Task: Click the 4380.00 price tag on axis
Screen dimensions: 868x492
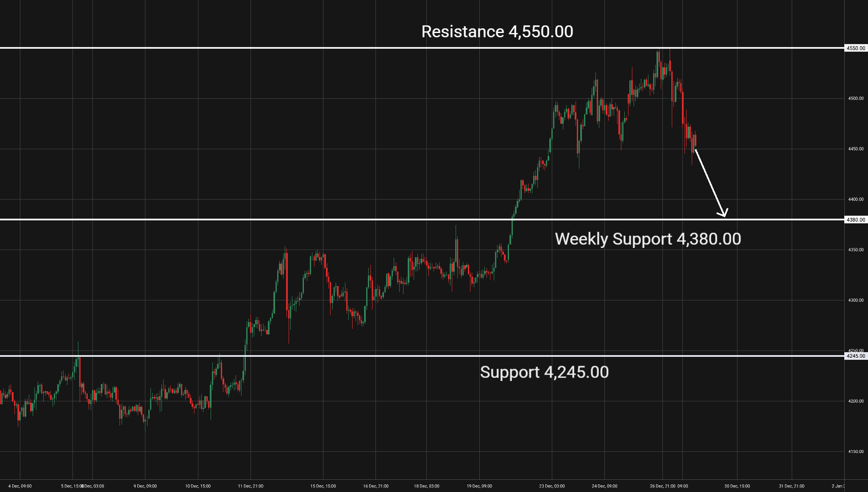Action: pyautogui.click(x=856, y=220)
